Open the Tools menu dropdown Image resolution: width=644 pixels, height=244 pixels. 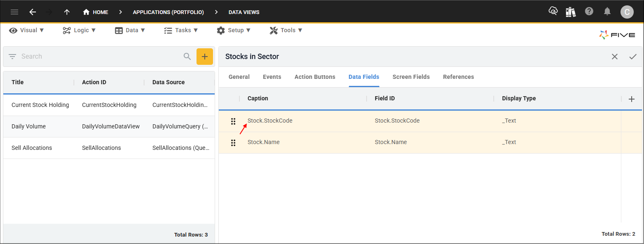(286, 30)
